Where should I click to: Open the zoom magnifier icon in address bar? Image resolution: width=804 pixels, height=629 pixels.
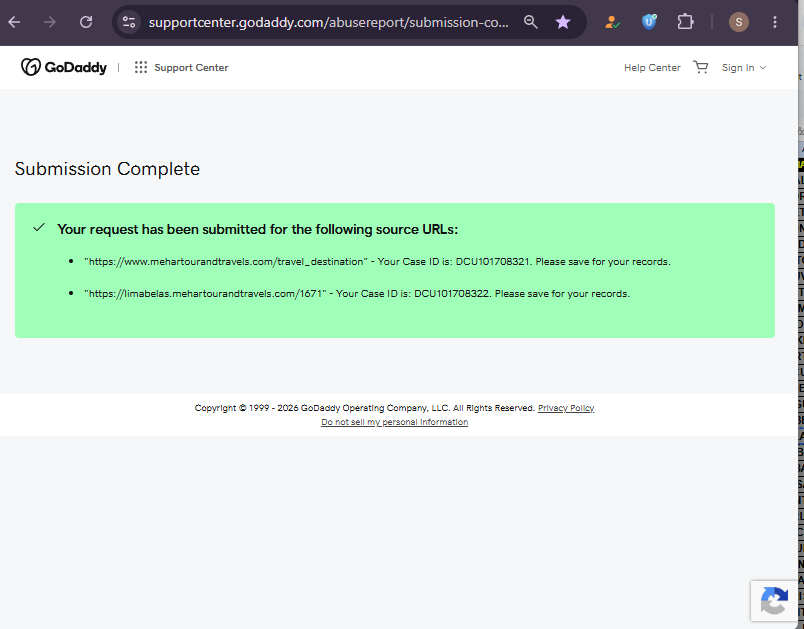coord(531,22)
